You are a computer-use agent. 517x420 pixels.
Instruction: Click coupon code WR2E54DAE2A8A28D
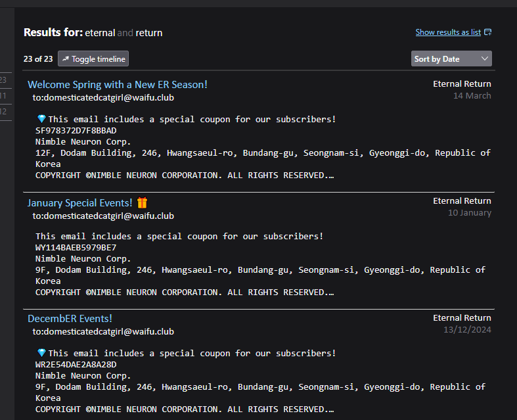[x=76, y=365]
